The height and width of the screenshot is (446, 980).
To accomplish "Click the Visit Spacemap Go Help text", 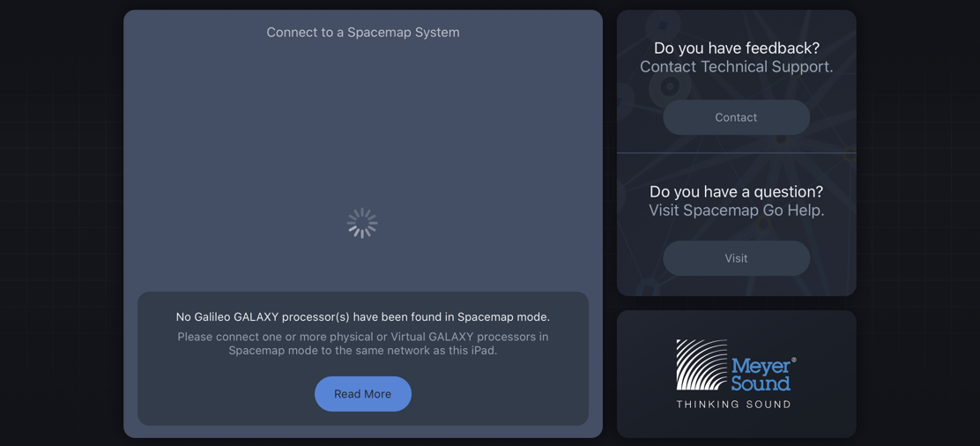I will pyautogui.click(x=736, y=211).
